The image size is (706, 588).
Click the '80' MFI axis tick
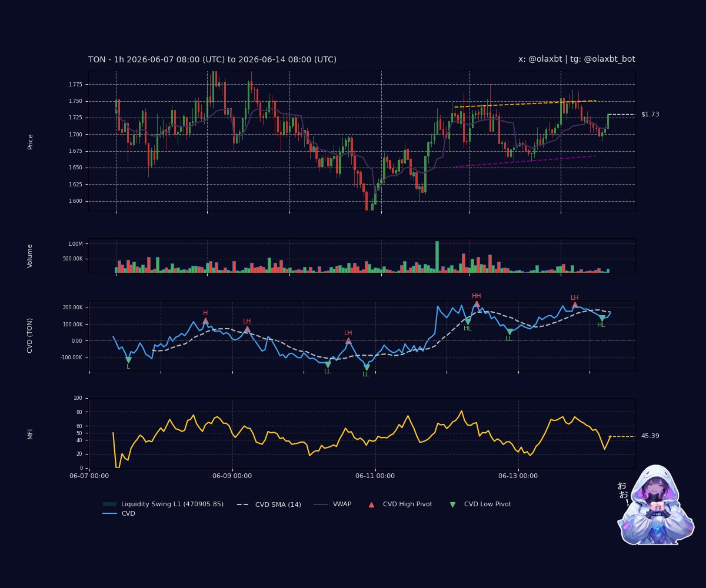[79, 412]
